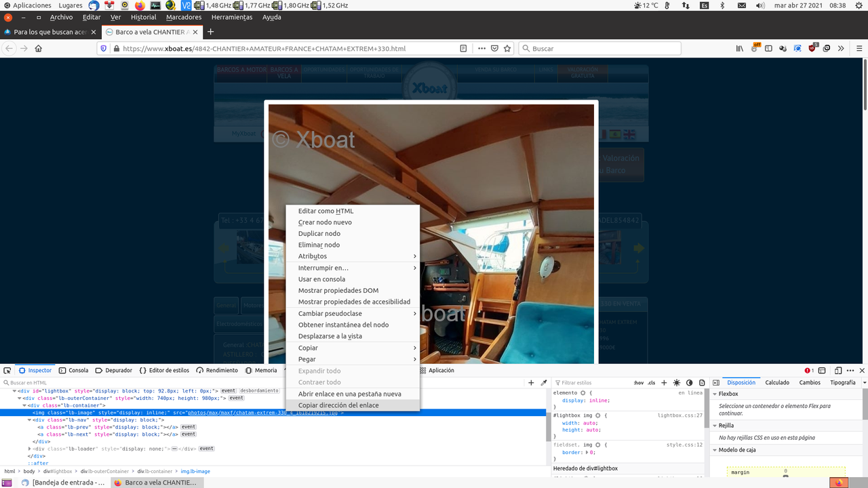The image size is (868, 488).
Task: Open the Lugares menu in top panel
Action: point(71,5)
